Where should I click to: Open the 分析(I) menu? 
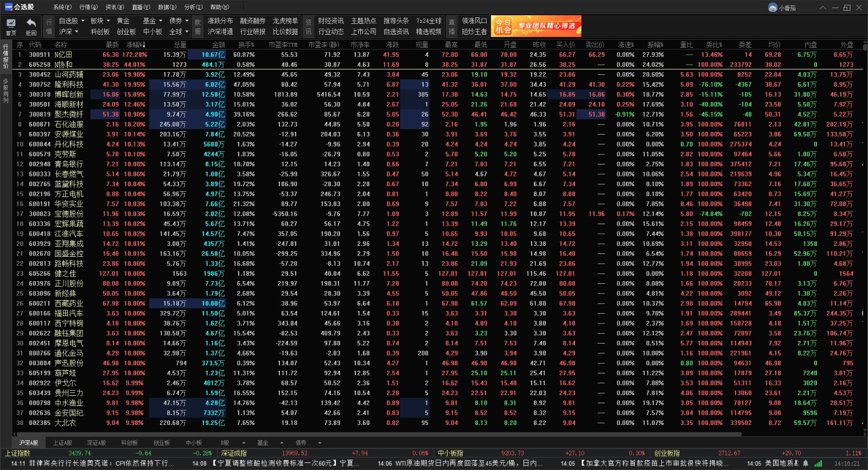194,7
